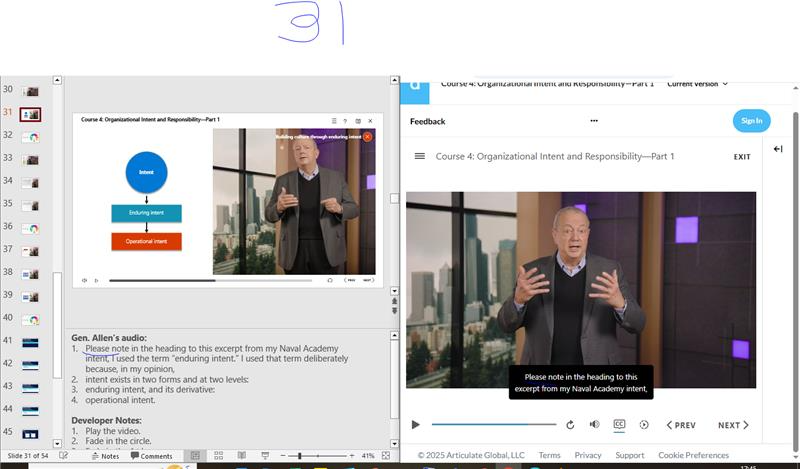Select slide 30 thumbnail

(31, 91)
